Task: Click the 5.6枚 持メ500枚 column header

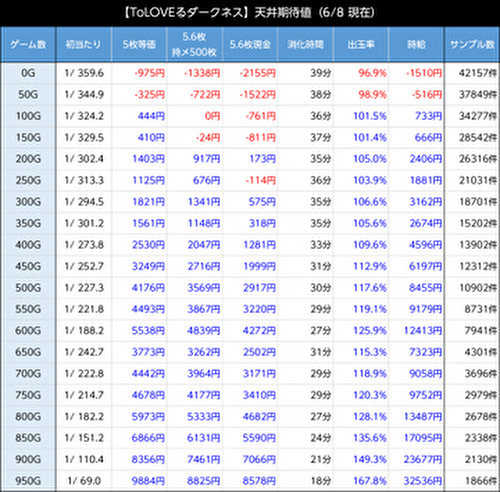Action: [194, 44]
